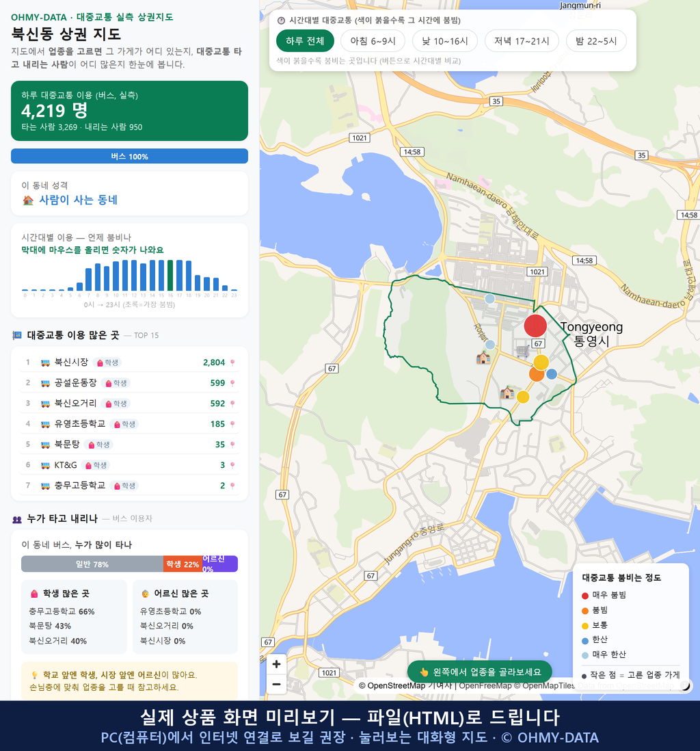
Task: Click the blue 버스 100% share bar
Action: tap(129, 156)
